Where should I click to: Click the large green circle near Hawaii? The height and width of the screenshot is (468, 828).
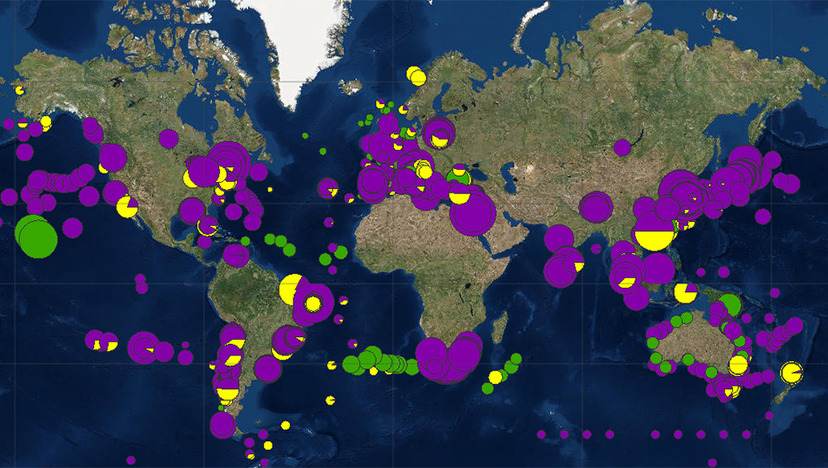(x=36, y=238)
